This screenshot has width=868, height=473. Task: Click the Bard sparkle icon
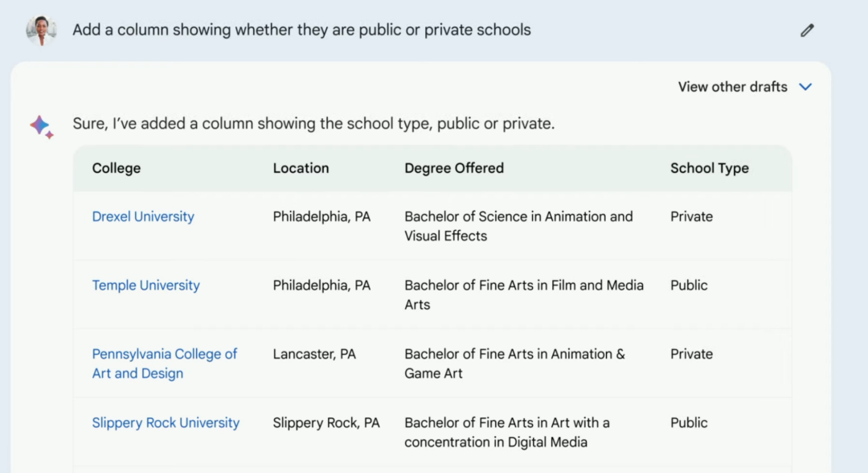point(41,126)
